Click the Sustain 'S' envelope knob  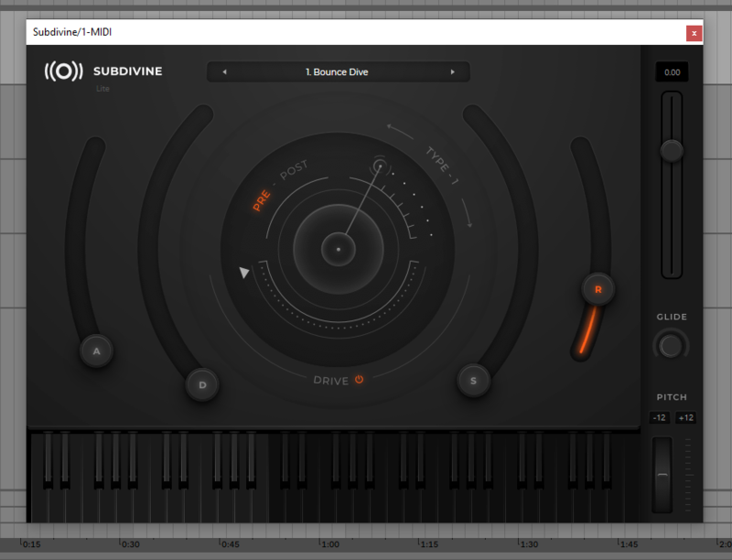pos(473,381)
